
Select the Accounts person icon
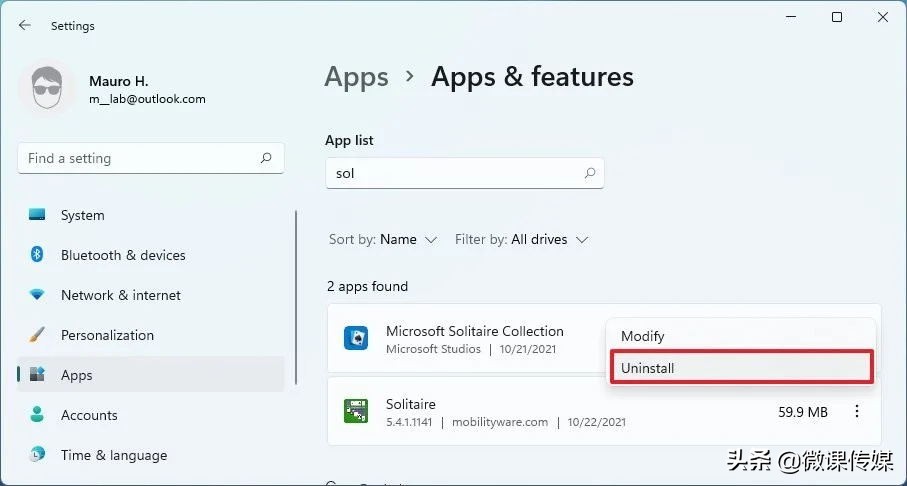click(x=37, y=414)
